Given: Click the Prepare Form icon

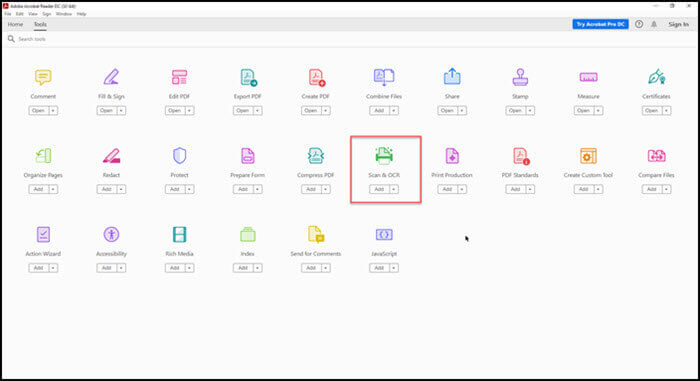Looking at the screenshot, I should coord(248,156).
